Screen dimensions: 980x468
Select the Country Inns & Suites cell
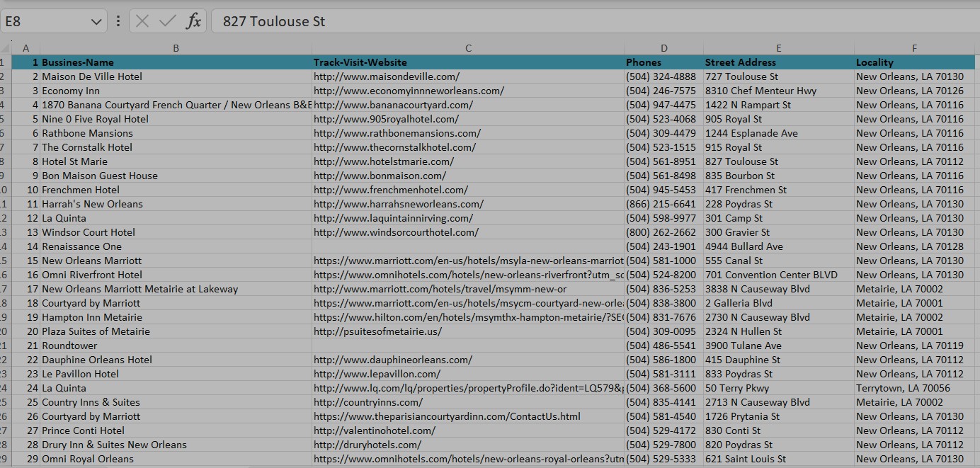pyautogui.click(x=176, y=402)
